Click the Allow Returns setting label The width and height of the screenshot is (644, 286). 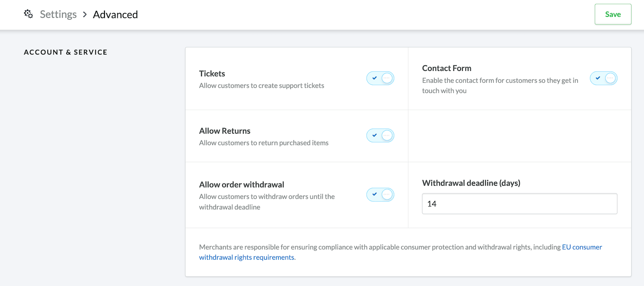(x=225, y=131)
